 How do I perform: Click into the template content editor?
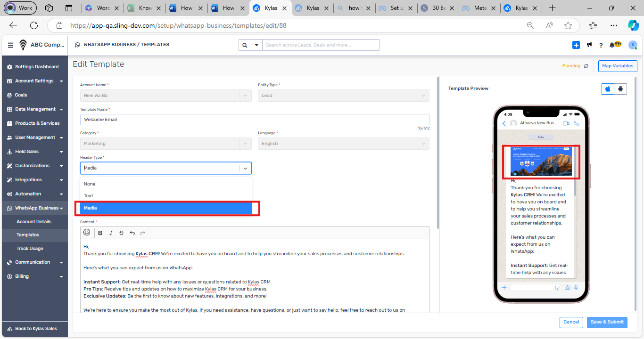tap(255, 276)
